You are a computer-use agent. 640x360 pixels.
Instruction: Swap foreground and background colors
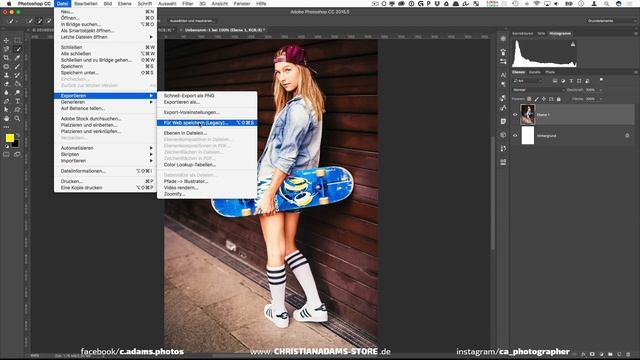click(18, 135)
